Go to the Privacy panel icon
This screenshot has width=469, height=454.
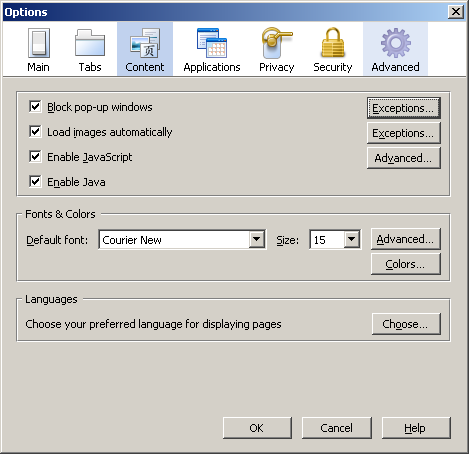click(x=277, y=43)
